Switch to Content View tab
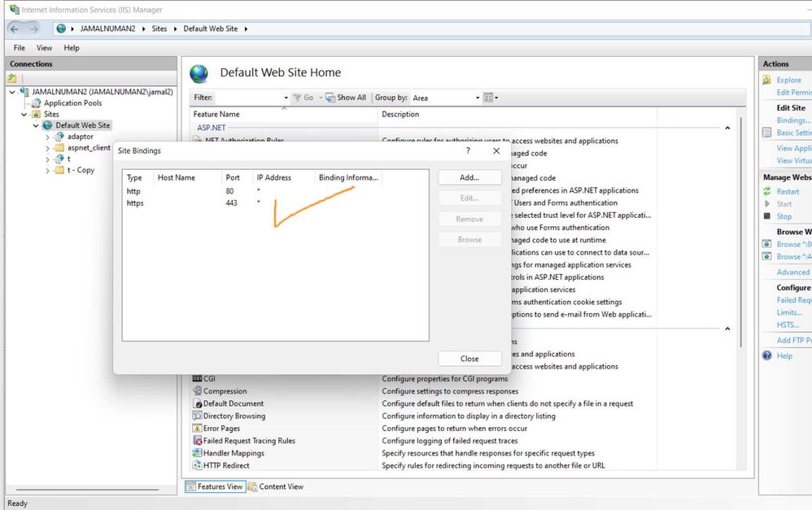Viewport: 812px width, 510px height. pyautogui.click(x=276, y=486)
